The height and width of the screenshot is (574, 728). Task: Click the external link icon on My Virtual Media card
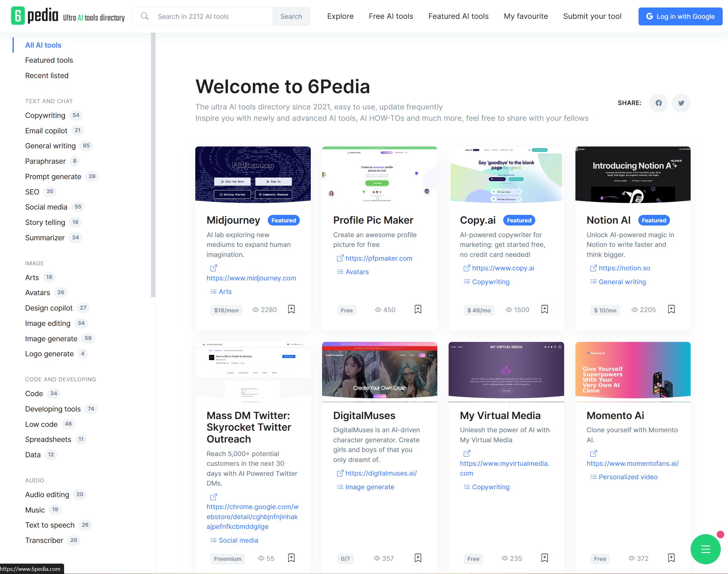(x=466, y=453)
